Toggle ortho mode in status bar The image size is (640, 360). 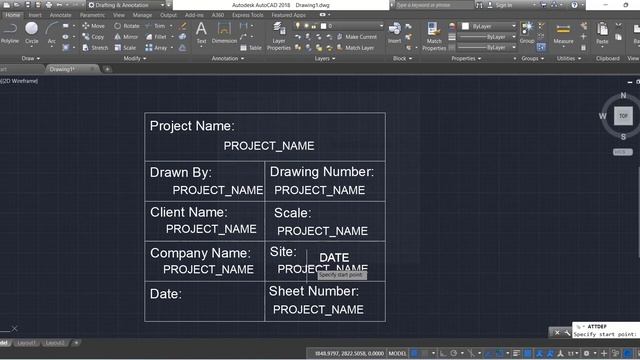click(x=442, y=353)
